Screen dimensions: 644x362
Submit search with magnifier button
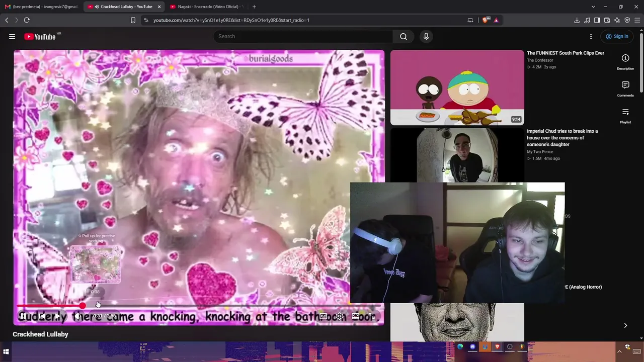(404, 36)
